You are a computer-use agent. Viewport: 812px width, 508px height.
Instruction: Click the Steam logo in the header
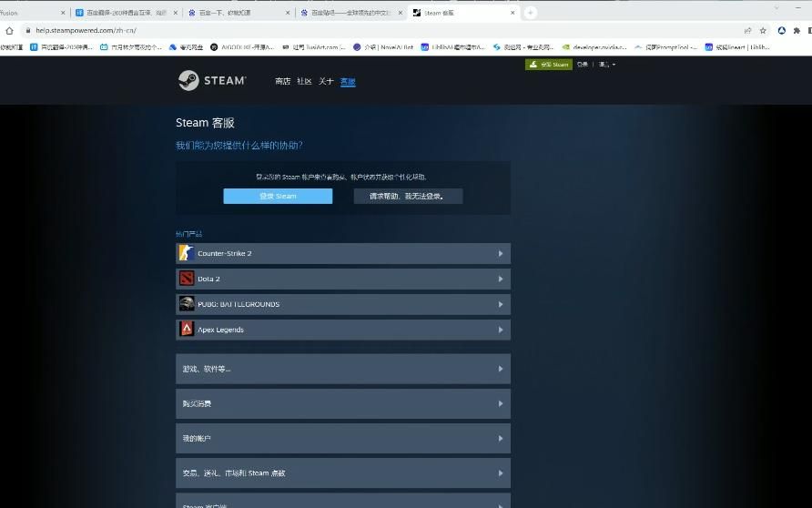[x=212, y=80]
